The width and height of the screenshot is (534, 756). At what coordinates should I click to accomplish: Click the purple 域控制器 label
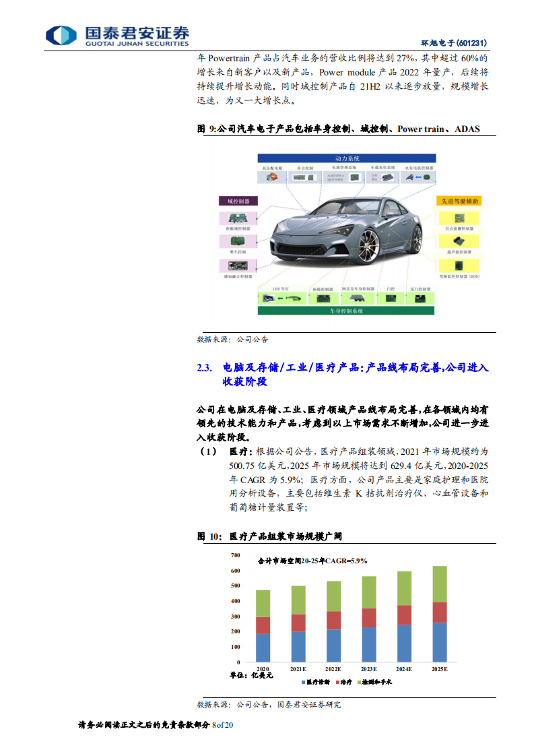(x=238, y=201)
